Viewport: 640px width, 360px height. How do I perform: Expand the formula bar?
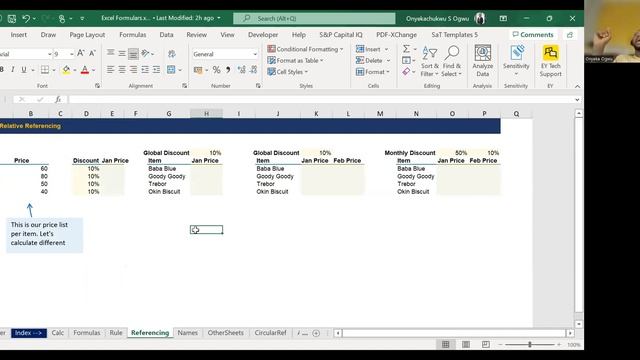pyautogui.click(x=577, y=100)
